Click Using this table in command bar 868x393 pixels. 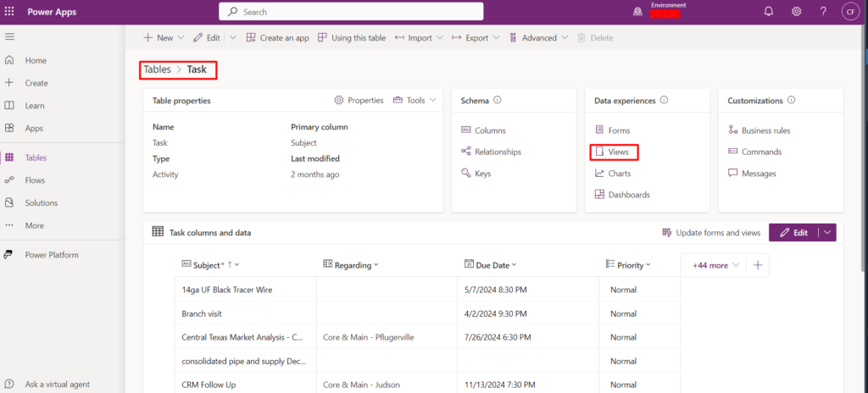tap(352, 37)
